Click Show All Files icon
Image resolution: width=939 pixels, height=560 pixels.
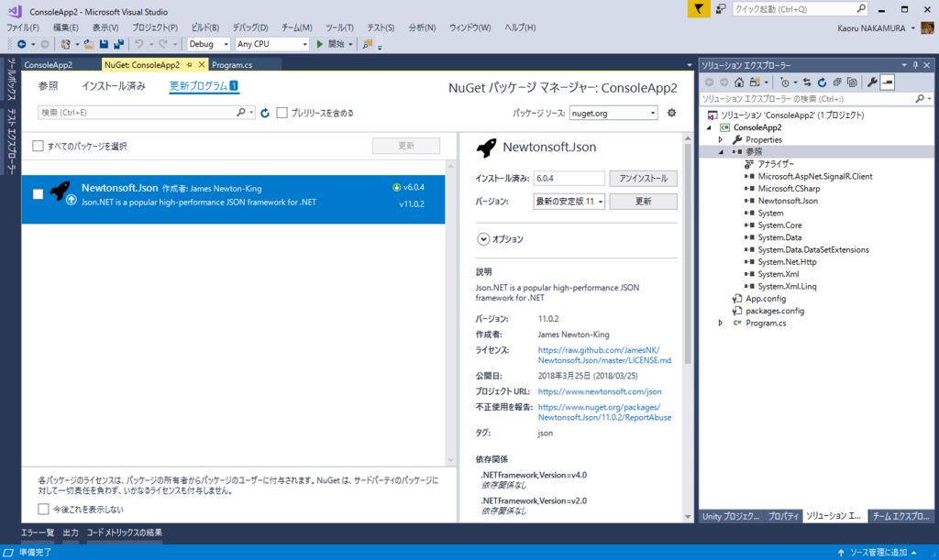(x=852, y=82)
